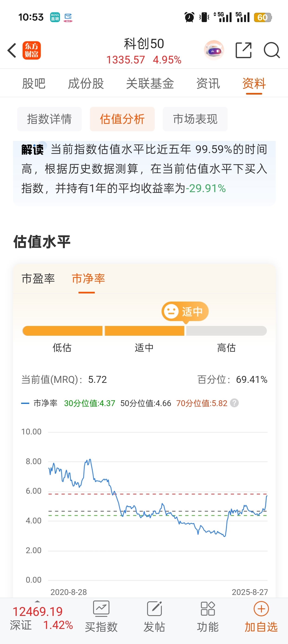Tap the 加自选 plus icon
Screen dimensions: 288x644
261,609
